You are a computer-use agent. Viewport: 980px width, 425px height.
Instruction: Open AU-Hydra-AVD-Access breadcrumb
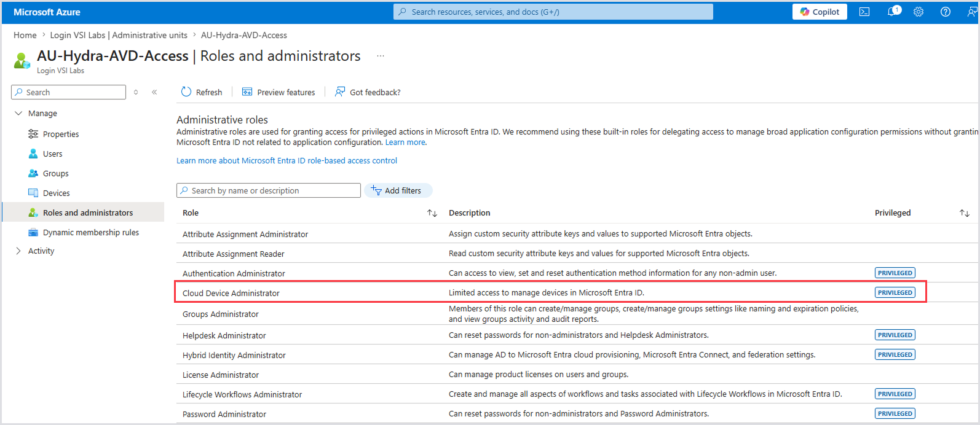point(244,35)
